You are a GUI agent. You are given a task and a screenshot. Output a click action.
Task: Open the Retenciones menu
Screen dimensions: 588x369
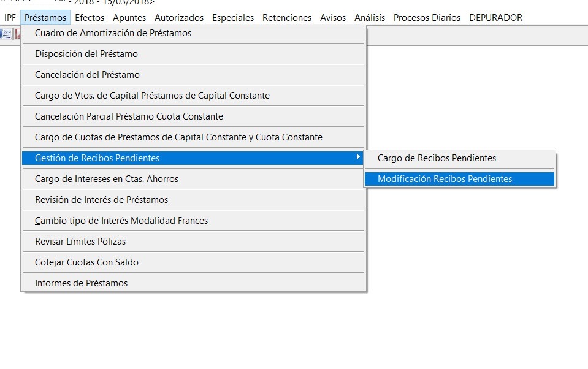pyautogui.click(x=286, y=17)
